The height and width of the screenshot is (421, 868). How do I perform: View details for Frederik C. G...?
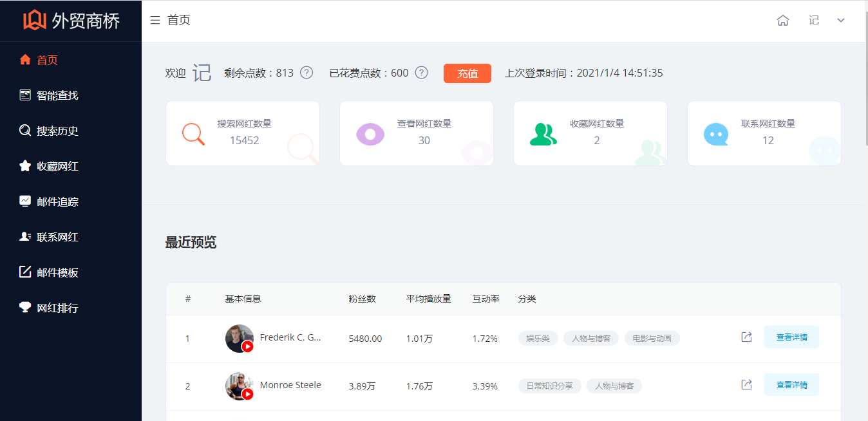click(x=791, y=337)
